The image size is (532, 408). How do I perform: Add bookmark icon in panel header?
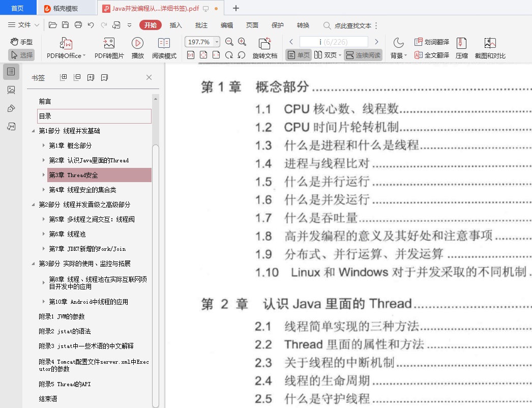[x=91, y=77]
